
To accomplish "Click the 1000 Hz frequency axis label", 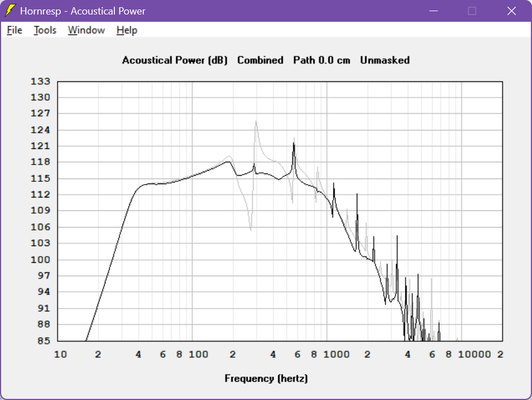I will tap(336, 354).
